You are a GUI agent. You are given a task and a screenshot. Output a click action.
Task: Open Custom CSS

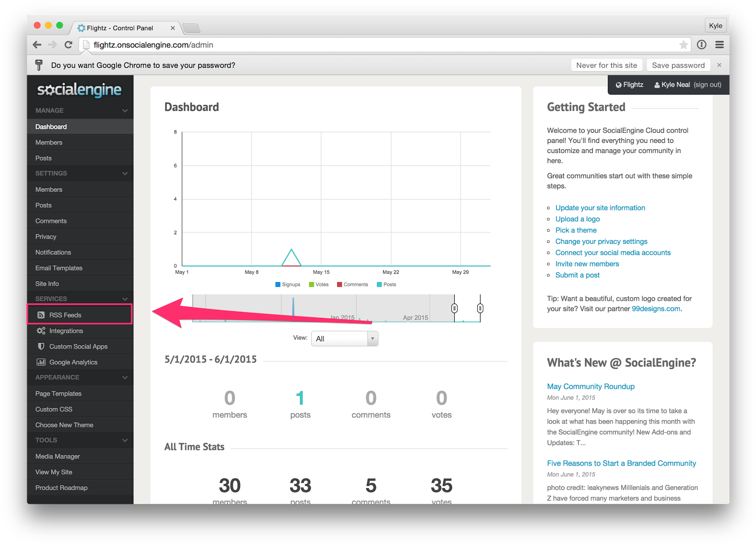[80, 409]
